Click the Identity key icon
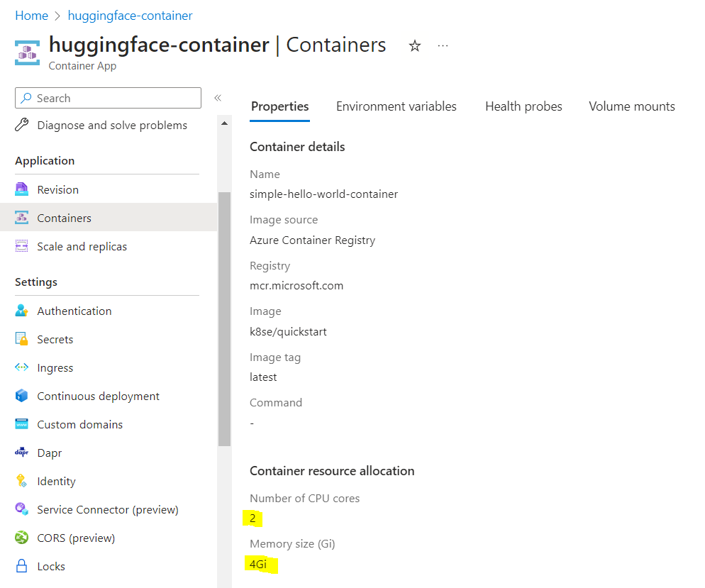Screen dimensions: 705x588 point(22,481)
